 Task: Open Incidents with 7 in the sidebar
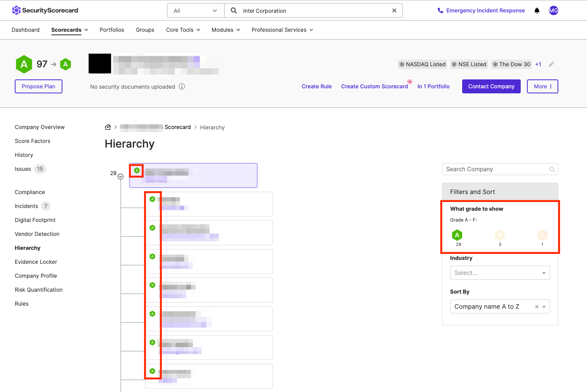coord(33,206)
